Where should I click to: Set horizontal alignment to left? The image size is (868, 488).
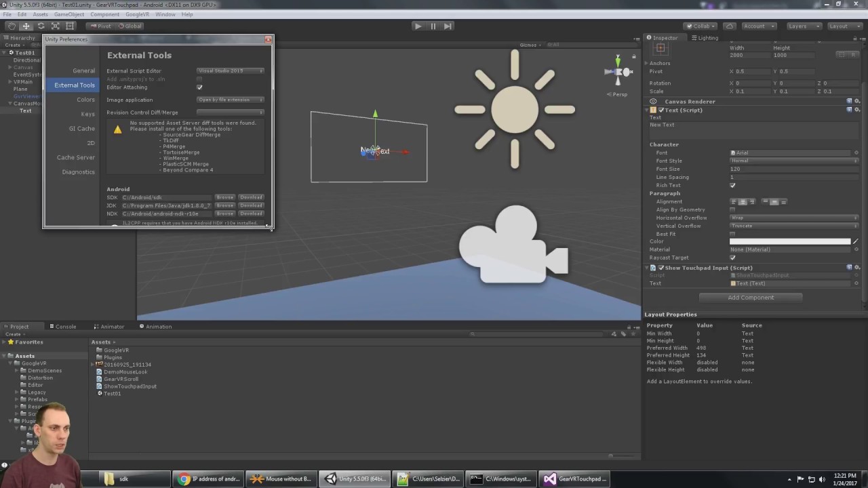pyautogui.click(x=734, y=201)
